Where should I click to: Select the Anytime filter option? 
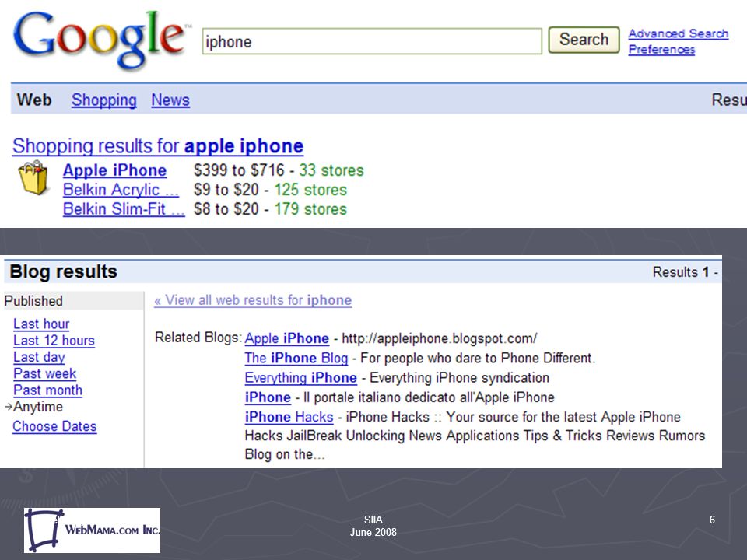click(37, 407)
